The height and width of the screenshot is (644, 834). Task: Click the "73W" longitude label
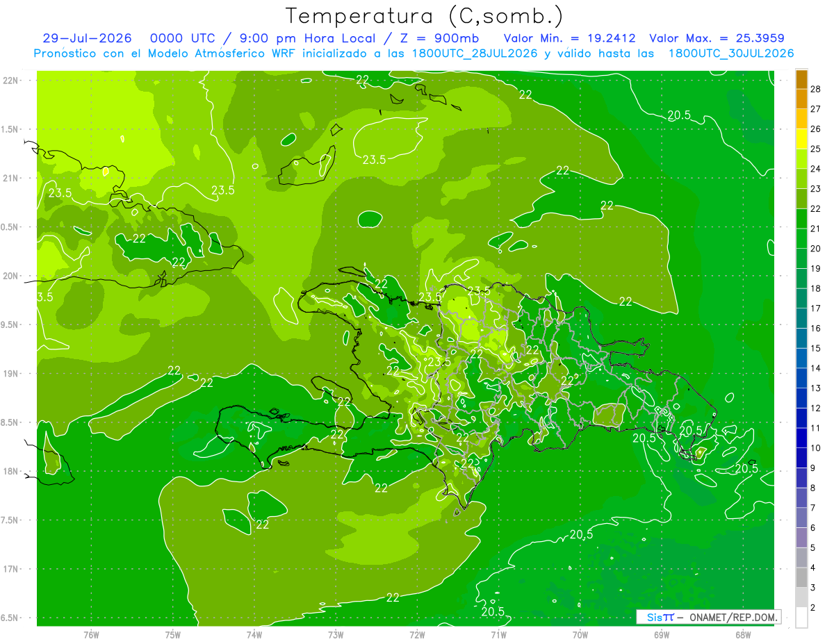pyautogui.click(x=336, y=634)
